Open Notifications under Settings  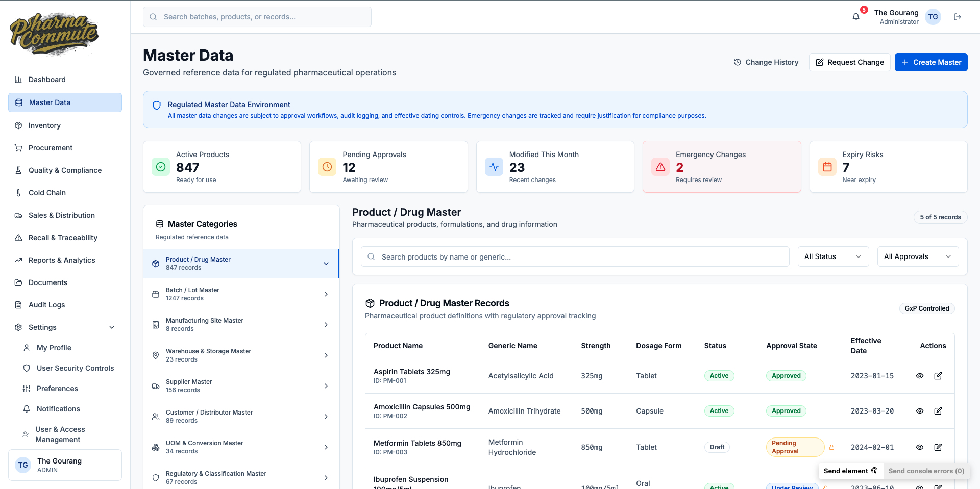click(x=69, y=409)
